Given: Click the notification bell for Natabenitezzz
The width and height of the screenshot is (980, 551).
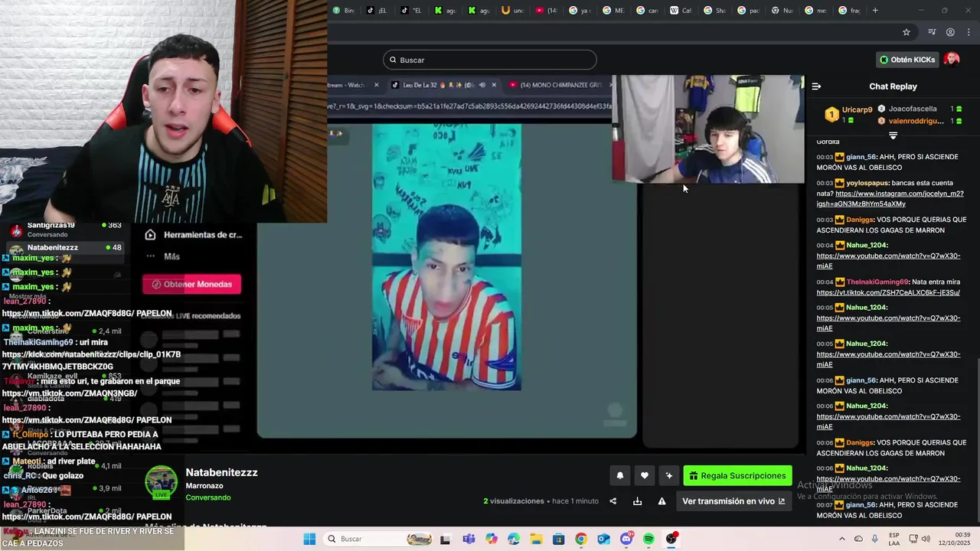Looking at the screenshot, I should (x=620, y=476).
